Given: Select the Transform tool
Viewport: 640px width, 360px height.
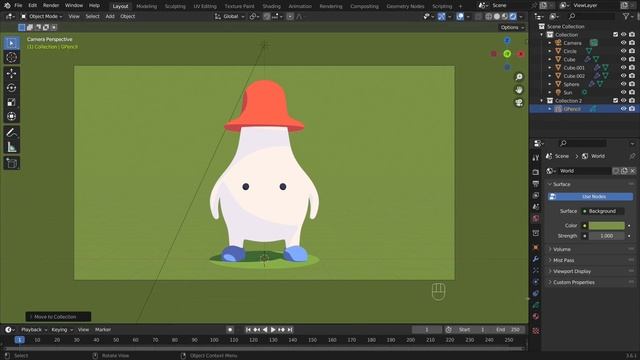Looking at the screenshot, I should (11, 116).
